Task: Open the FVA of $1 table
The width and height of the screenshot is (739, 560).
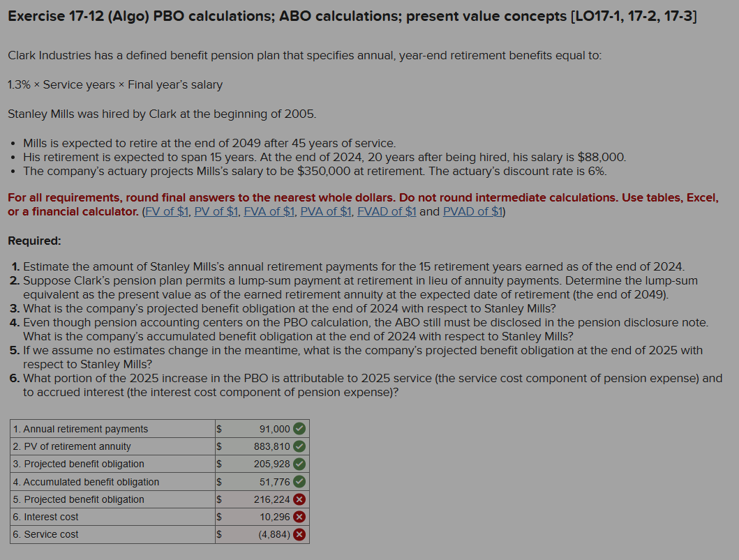Action: 269,211
